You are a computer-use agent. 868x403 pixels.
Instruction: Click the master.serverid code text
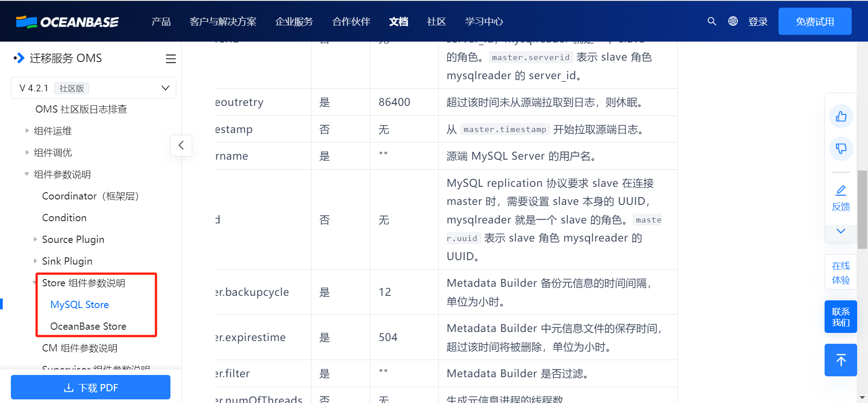(x=531, y=57)
